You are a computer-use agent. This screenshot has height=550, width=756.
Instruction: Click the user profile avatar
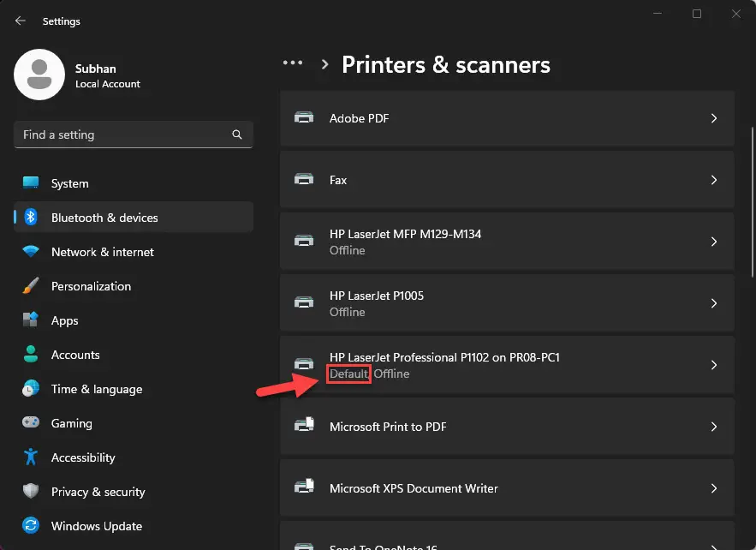(x=39, y=75)
